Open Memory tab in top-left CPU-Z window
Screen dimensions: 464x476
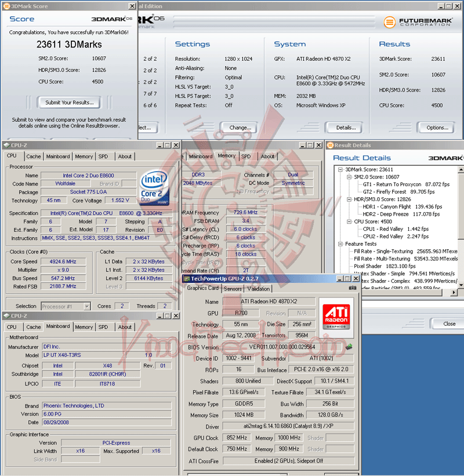click(x=84, y=157)
